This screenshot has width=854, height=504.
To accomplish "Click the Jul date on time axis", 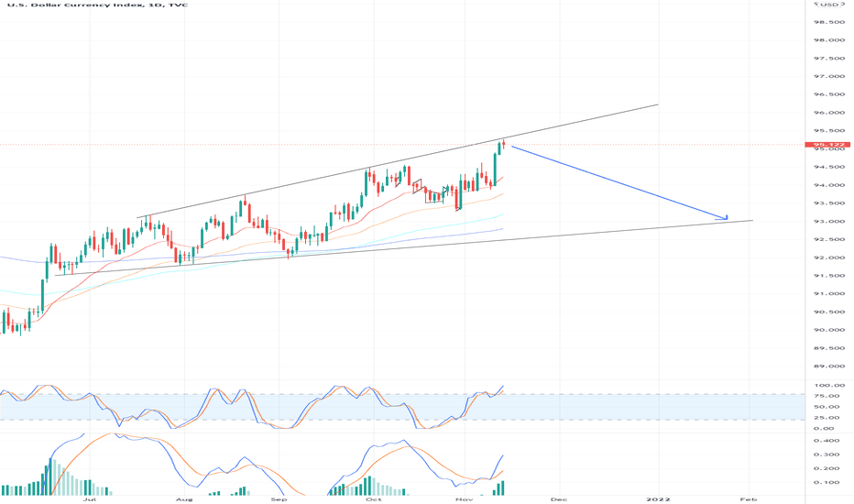I will (x=90, y=499).
